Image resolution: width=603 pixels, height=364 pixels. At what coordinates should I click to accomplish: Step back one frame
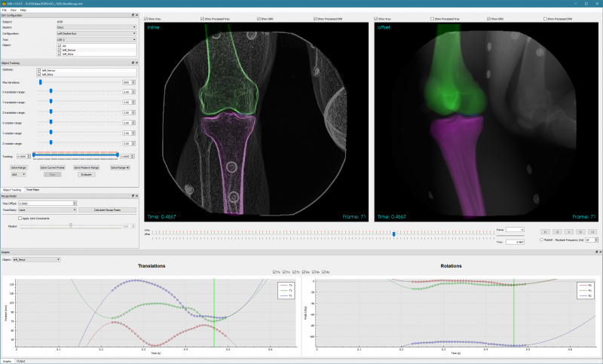557,232
